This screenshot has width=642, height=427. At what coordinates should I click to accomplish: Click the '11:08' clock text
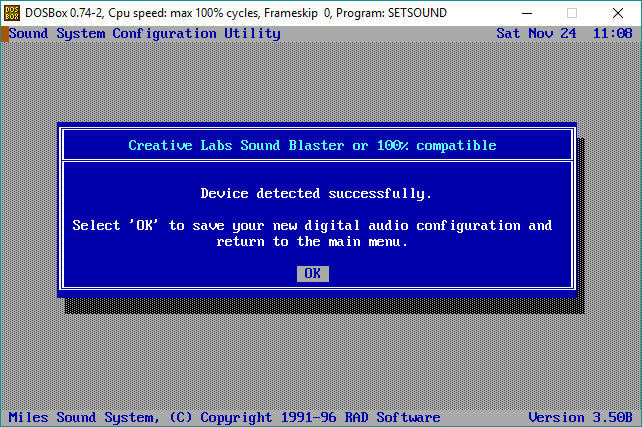coord(613,33)
